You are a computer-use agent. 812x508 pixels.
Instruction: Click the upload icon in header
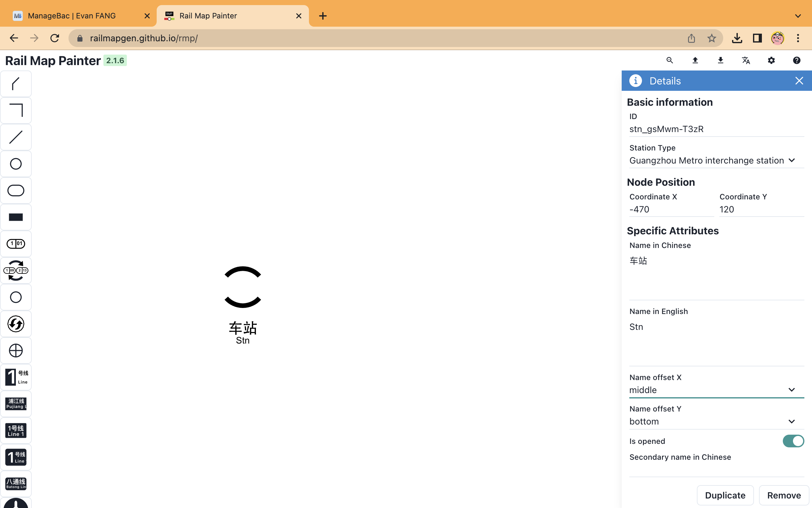point(695,60)
